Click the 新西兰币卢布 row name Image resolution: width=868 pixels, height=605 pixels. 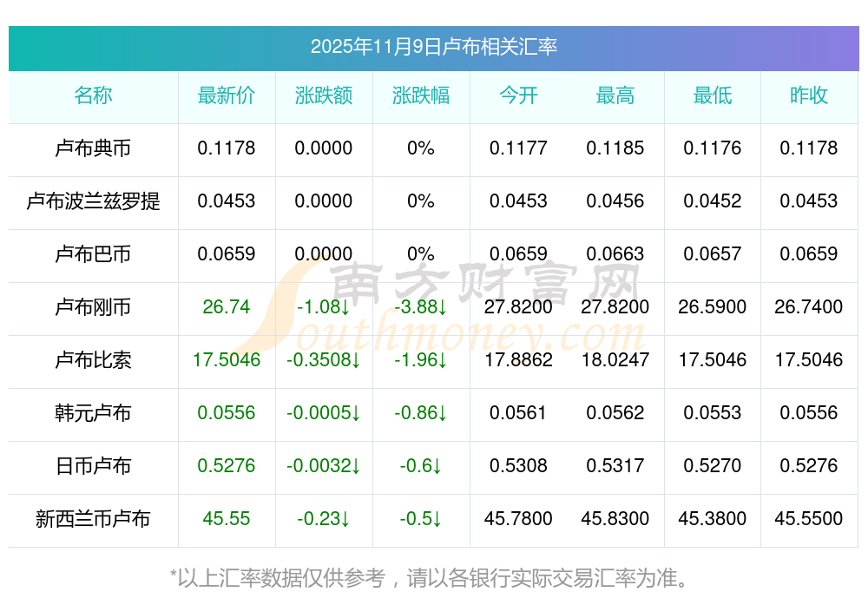click(x=93, y=519)
